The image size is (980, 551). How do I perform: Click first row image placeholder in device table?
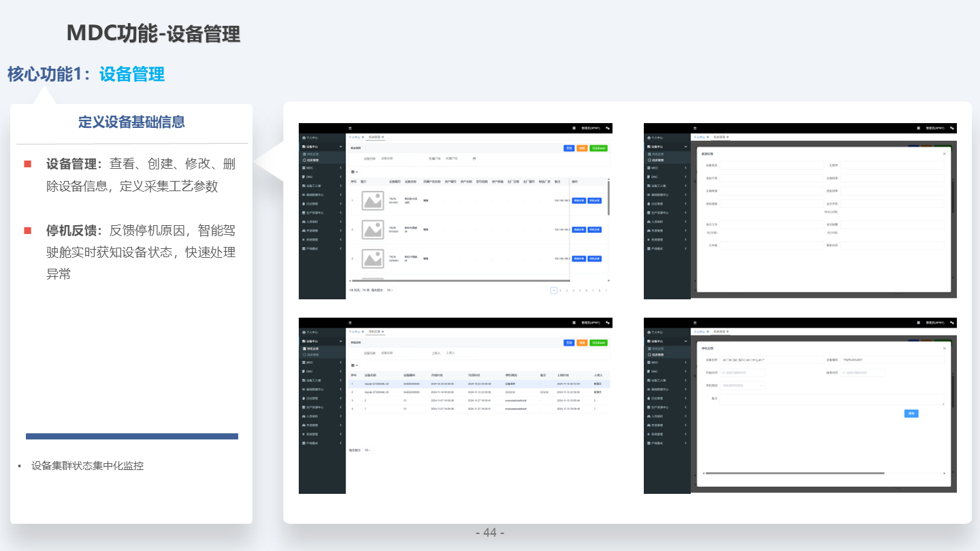pos(372,201)
